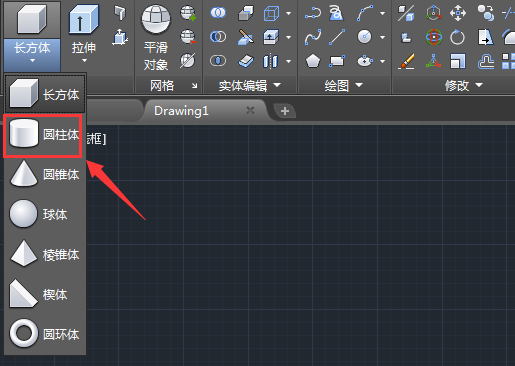Choose 棱锥体 (pyramid) from the dropdown list
This screenshot has width=515, height=366.
click(45, 254)
